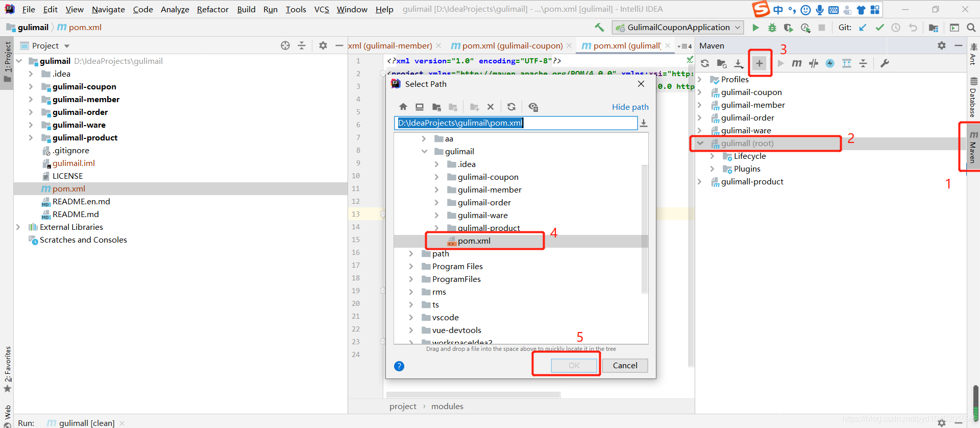This screenshot has width=980, height=428.
Task: Open the Refactor menu
Action: click(213, 9)
